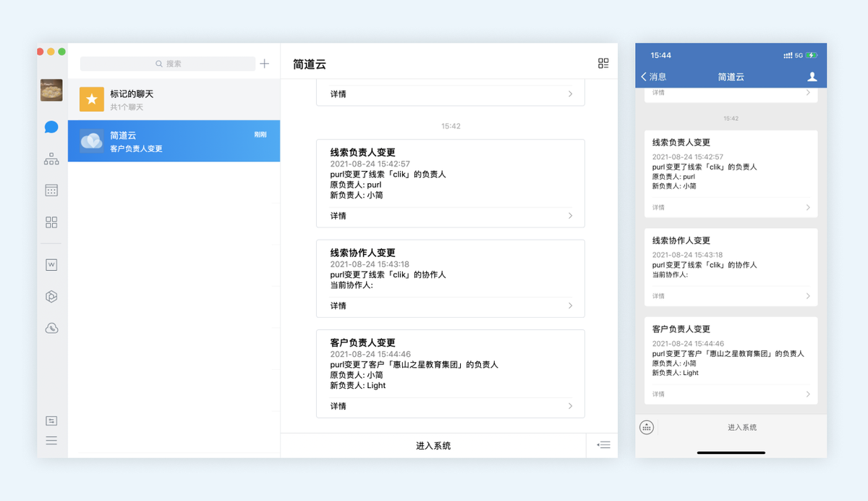Open the user avatar in the sidebar
Image resolution: width=868 pixels, height=501 pixels.
[51, 90]
